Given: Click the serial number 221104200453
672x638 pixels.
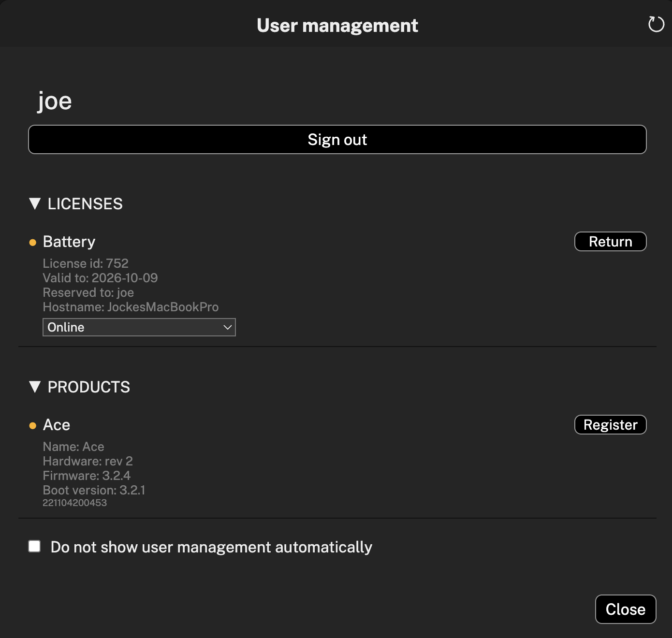Looking at the screenshot, I should (75, 503).
